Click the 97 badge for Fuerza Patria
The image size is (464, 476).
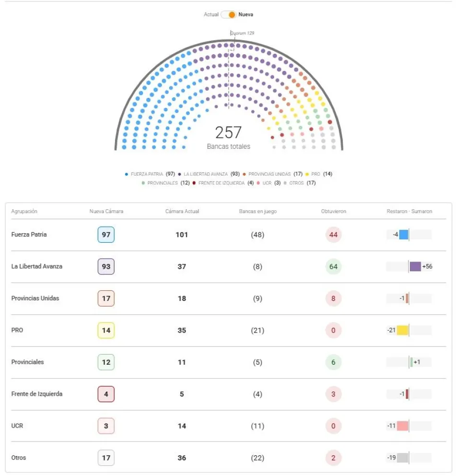coord(106,235)
